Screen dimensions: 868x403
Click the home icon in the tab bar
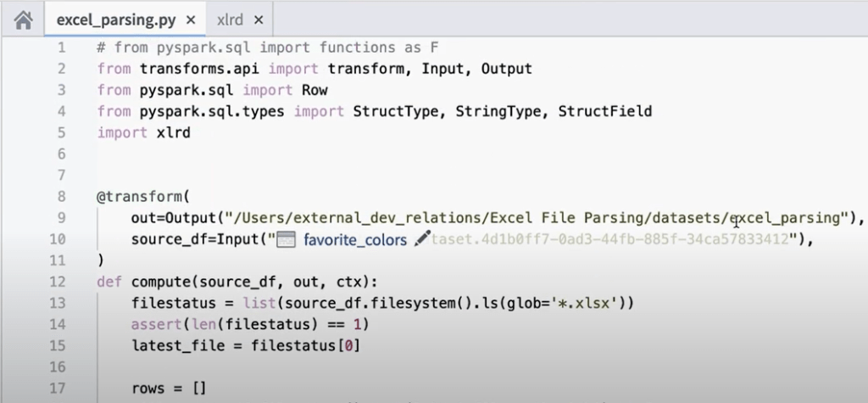pos(23,18)
